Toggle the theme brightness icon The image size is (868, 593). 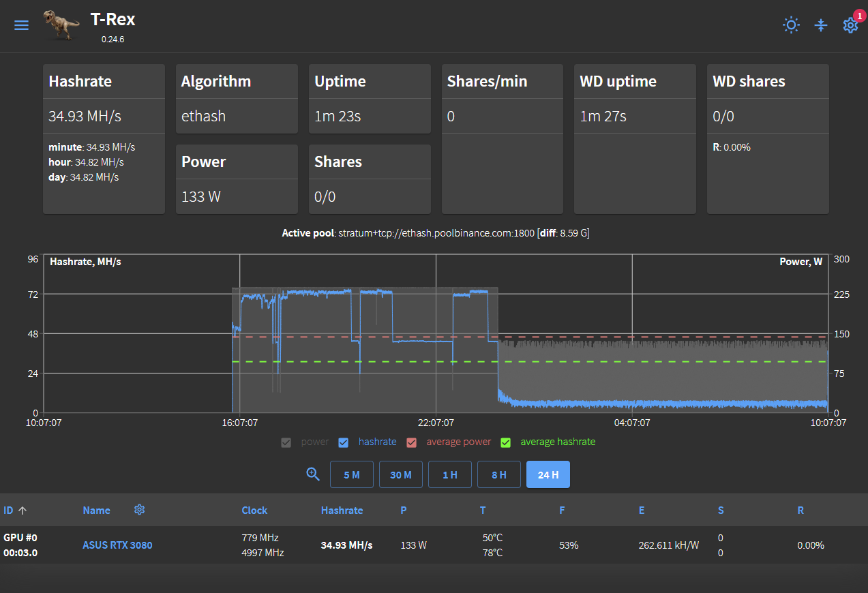(791, 25)
